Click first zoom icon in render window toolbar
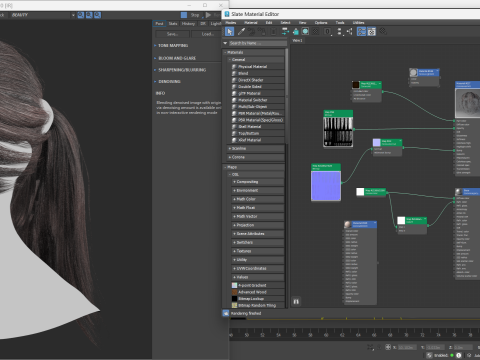The width and height of the screenshot is (480, 360). point(81,15)
